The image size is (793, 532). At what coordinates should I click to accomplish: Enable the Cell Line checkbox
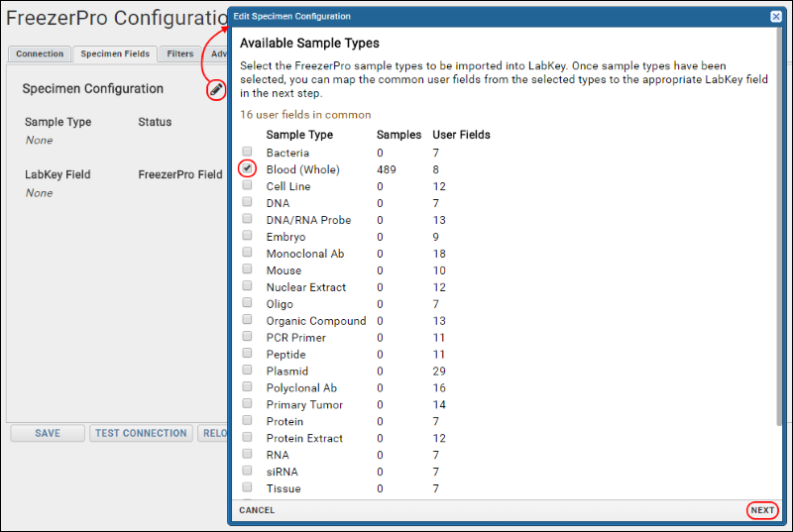click(247, 185)
